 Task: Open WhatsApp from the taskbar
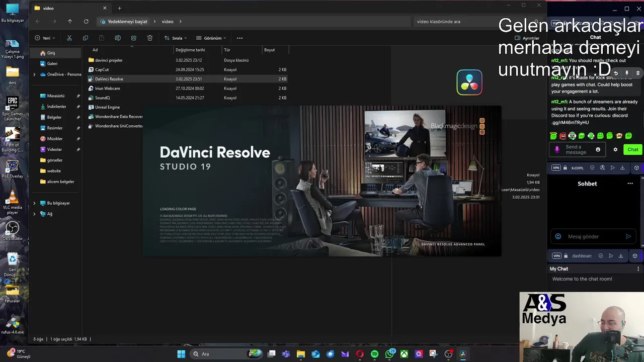pos(389,354)
